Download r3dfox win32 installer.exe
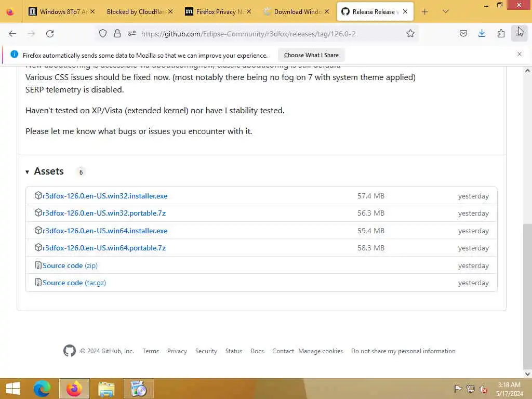The width and height of the screenshot is (532, 399). pos(105,196)
